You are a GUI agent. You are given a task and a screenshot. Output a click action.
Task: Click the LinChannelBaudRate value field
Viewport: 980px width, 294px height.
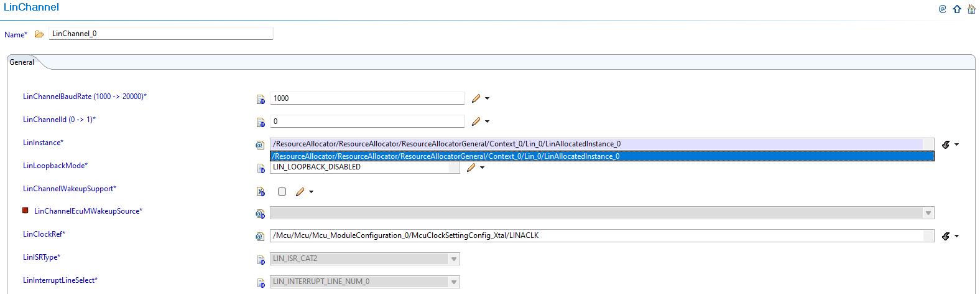pos(367,98)
